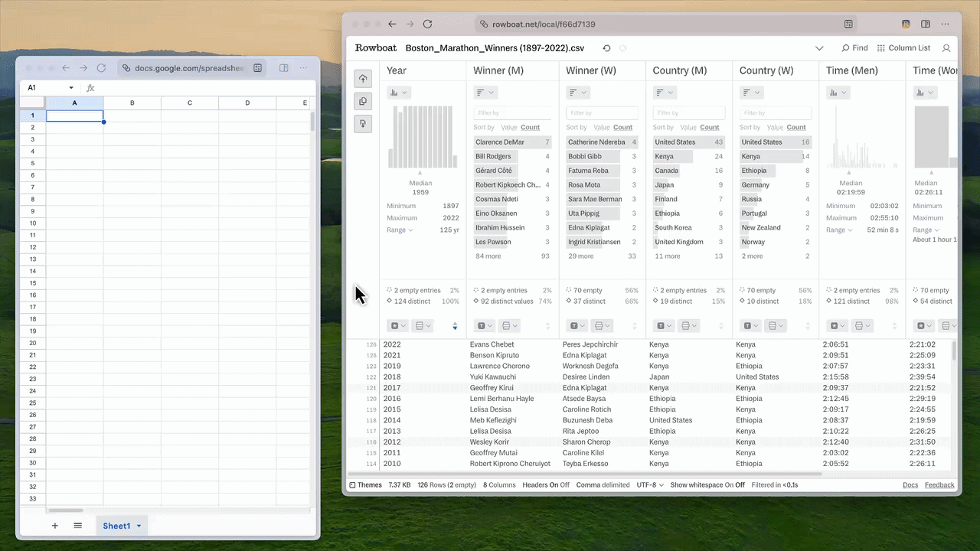
Task: Toggle the sidebar icon in Rowboat's browser window
Action: pyautogui.click(x=925, y=24)
